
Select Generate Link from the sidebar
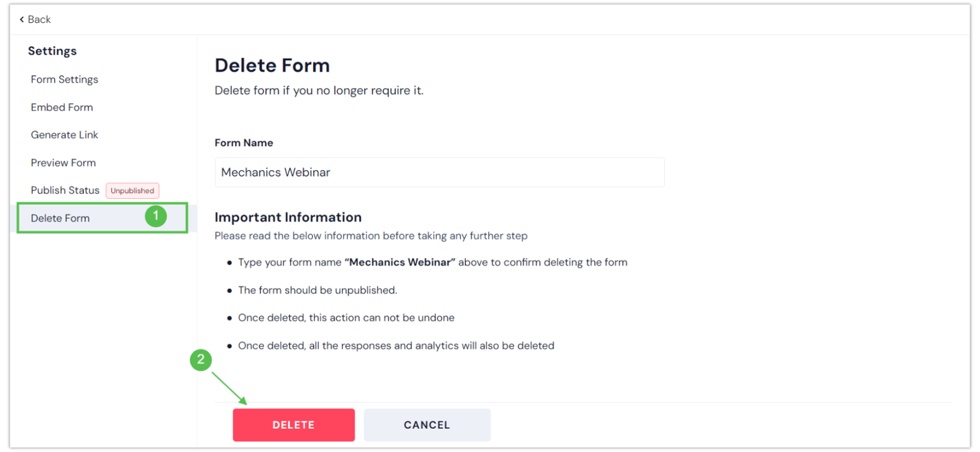(64, 134)
